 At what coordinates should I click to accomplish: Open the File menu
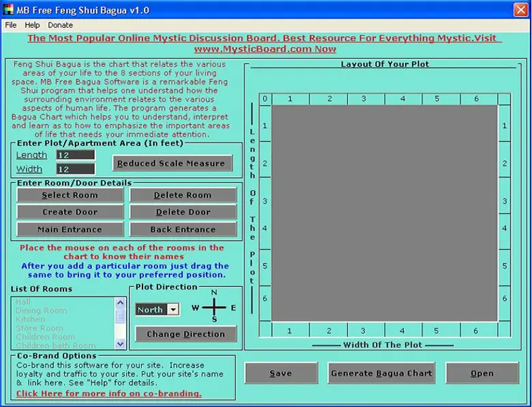pos(10,25)
